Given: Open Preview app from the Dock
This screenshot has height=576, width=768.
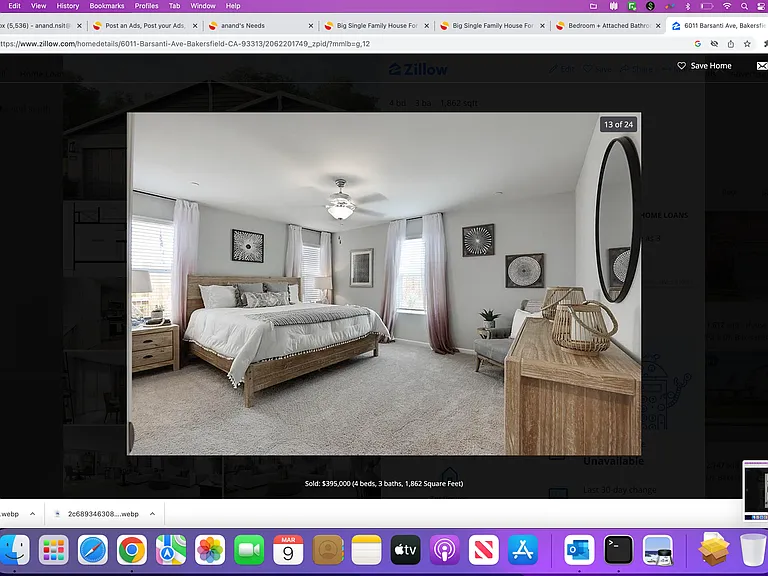Looking at the screenshot, I should (x=657, y=550).
